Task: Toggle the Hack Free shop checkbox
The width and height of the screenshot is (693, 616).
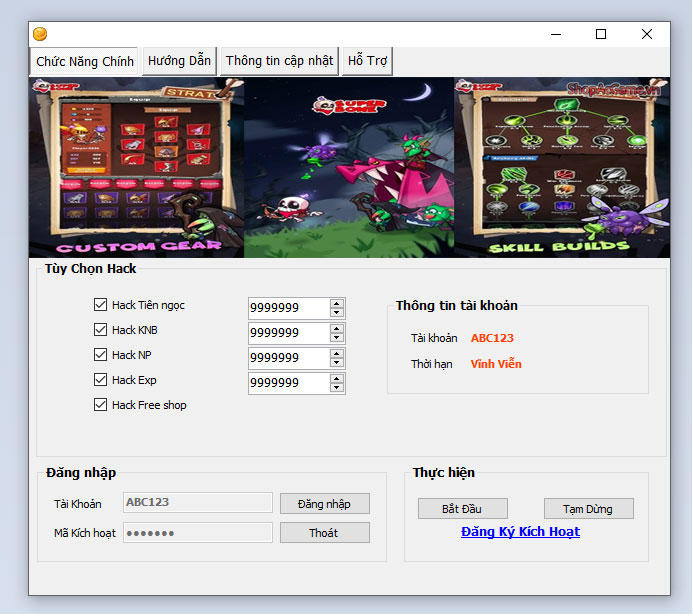Action: [x=100, y=405]
